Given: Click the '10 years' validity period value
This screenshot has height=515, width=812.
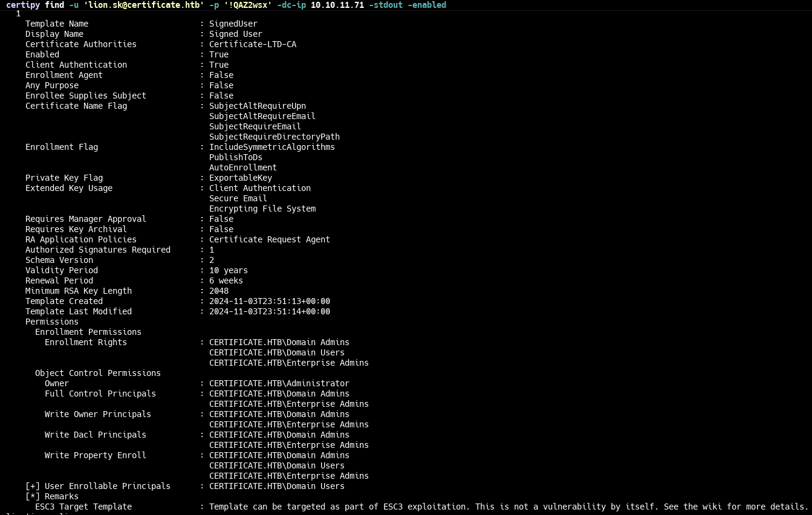Looking at the screenshot, I should 228,271.
